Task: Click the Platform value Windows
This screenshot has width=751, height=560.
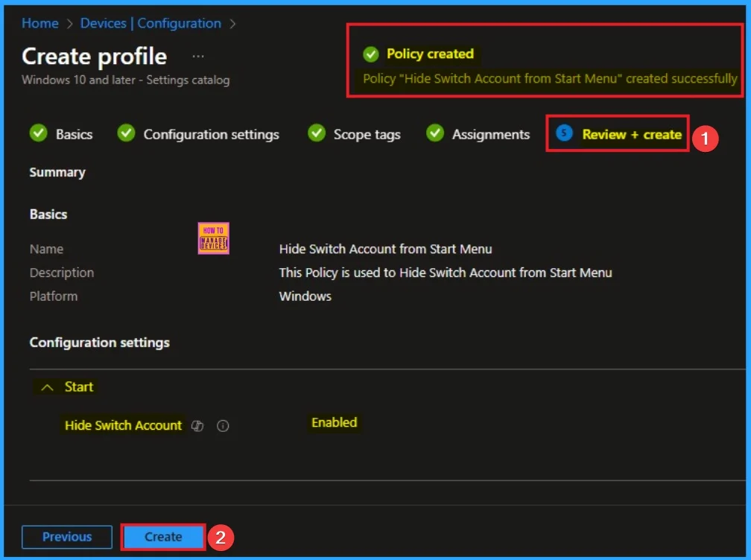Action: [305, 296]
